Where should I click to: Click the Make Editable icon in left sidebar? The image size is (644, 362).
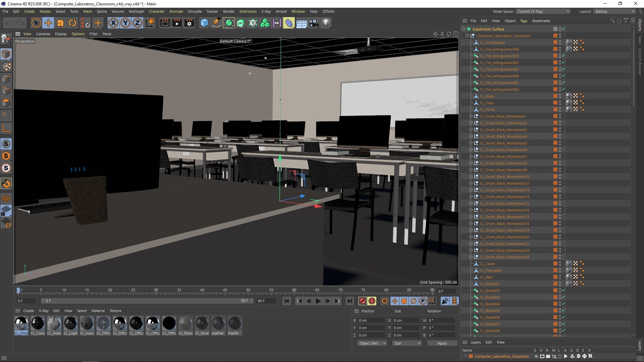pos(6,39)
